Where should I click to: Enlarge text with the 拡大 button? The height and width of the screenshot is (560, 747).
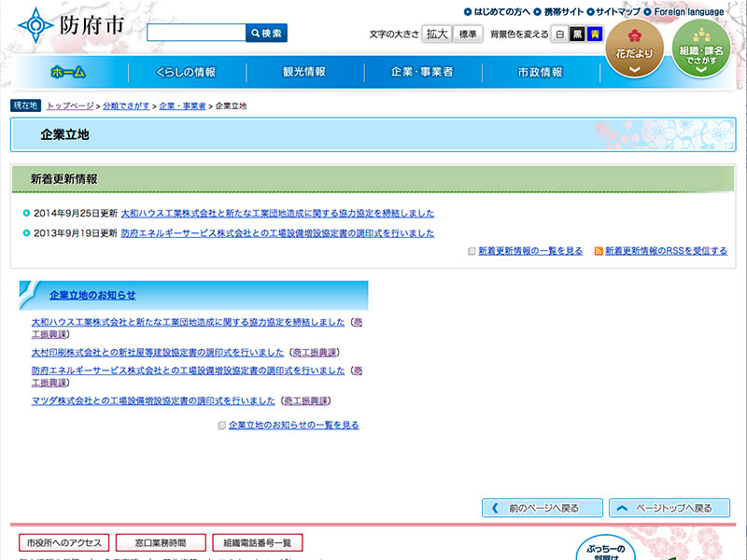(437, 34)
